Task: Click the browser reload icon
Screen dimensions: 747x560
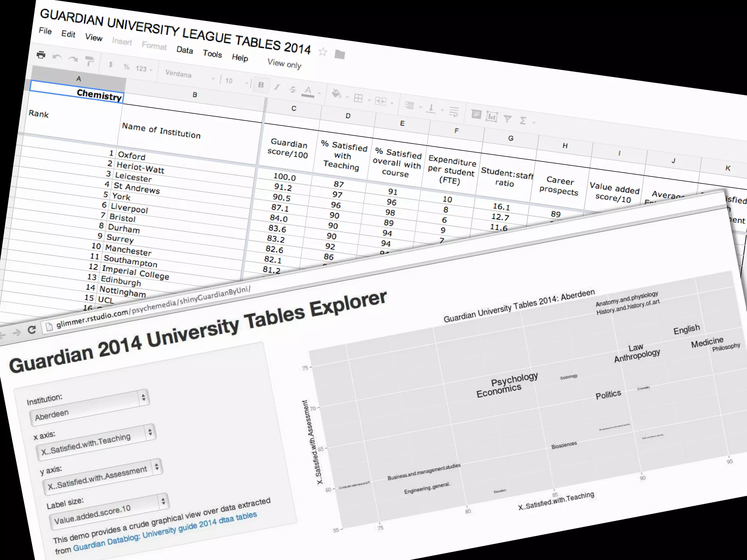Action: coord(32,330)
